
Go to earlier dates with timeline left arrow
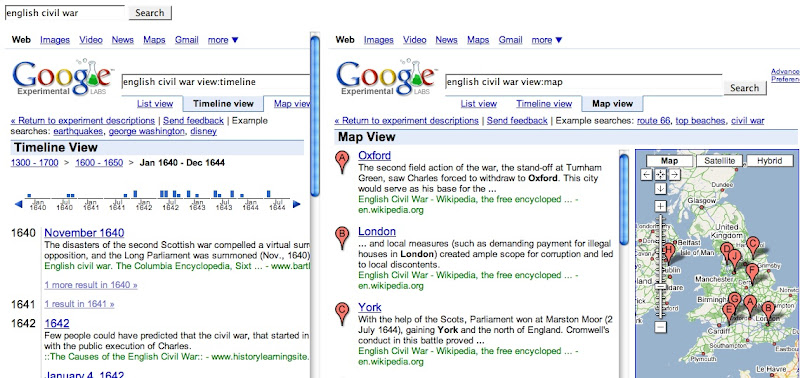click(19, 204)
